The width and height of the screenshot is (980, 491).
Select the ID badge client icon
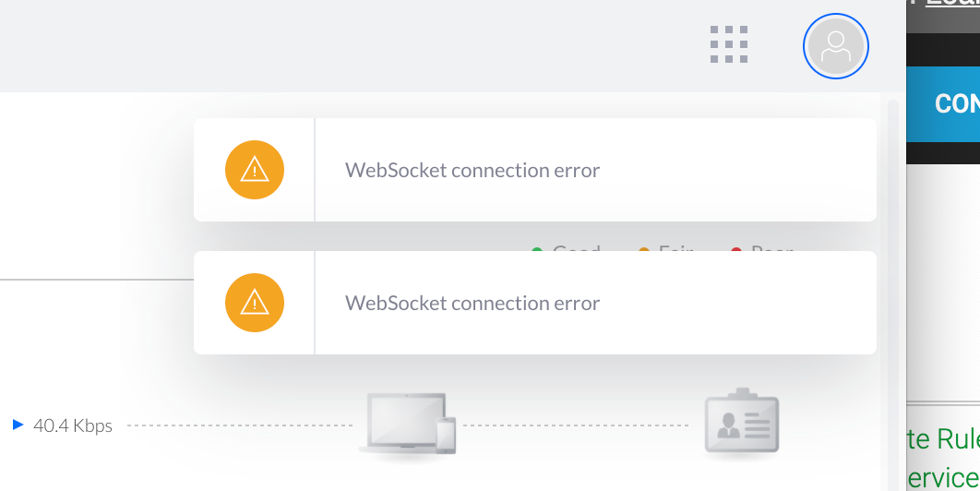coord(741,422)
